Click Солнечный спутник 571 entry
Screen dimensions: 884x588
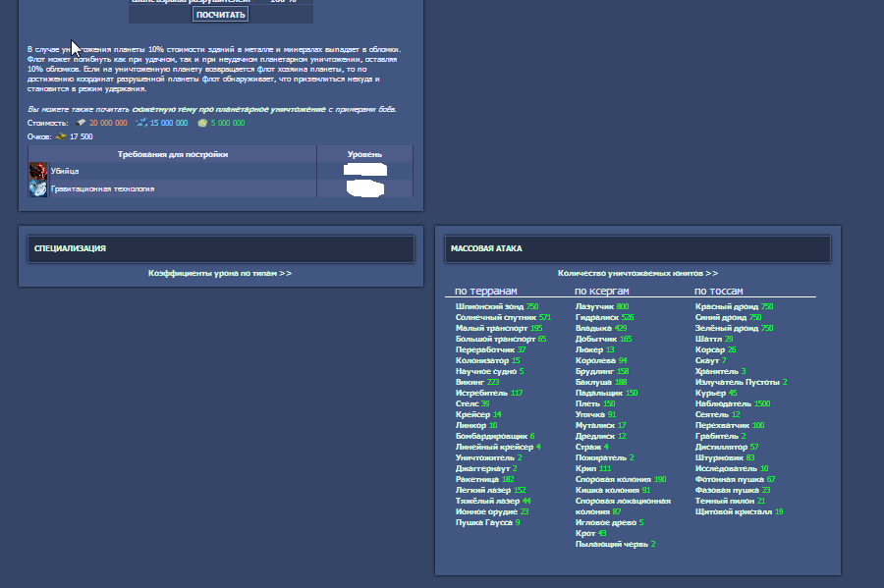tap(503, 317)
